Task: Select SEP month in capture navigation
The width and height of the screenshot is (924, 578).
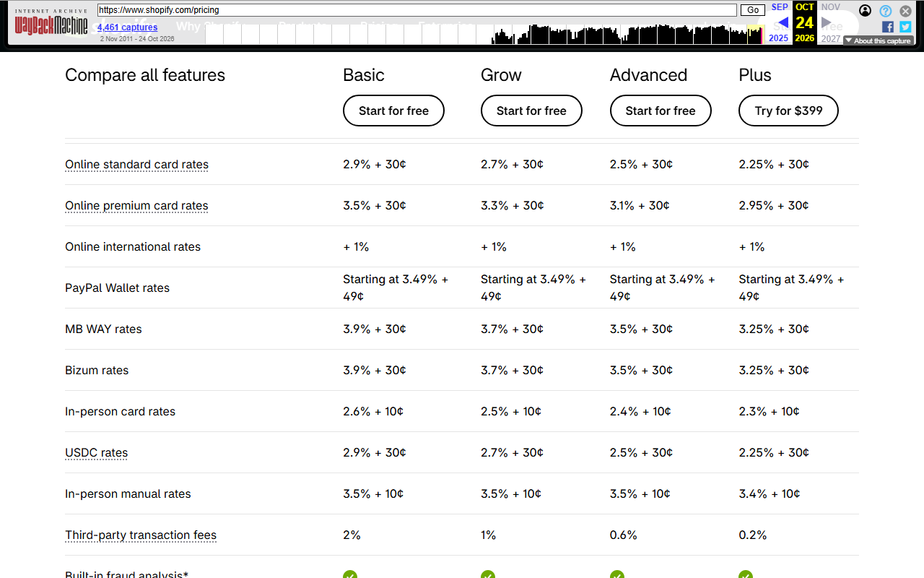Action: tap(780, 7)
